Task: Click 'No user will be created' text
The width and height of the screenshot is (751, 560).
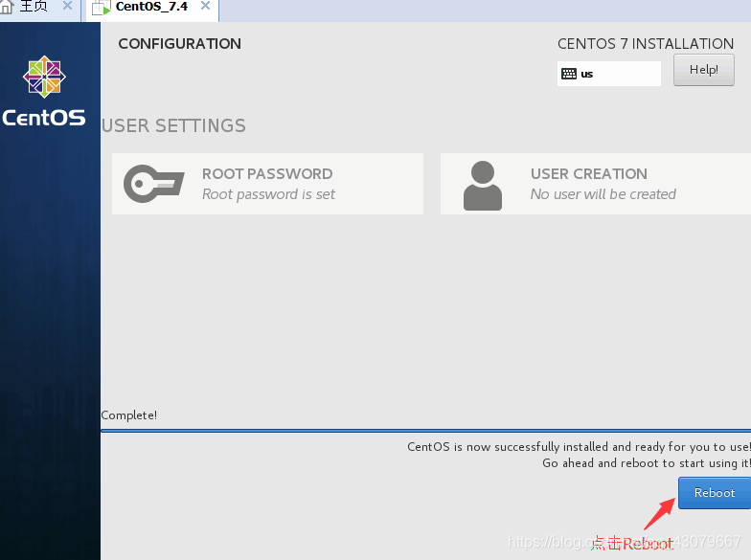Action: (x=603, y=194)
